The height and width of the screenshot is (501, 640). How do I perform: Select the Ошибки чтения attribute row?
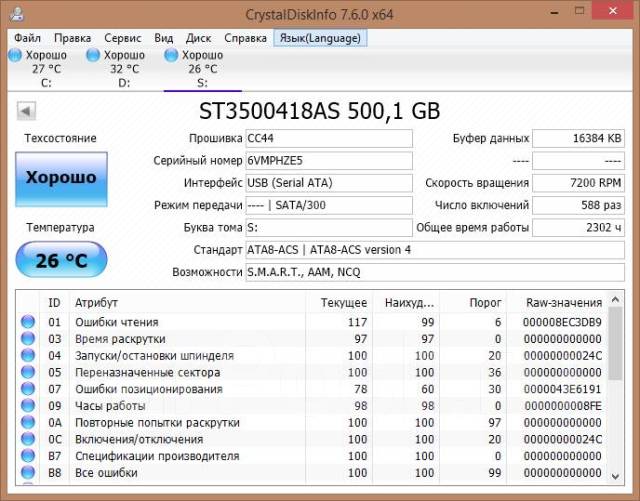tap(312, 322)
